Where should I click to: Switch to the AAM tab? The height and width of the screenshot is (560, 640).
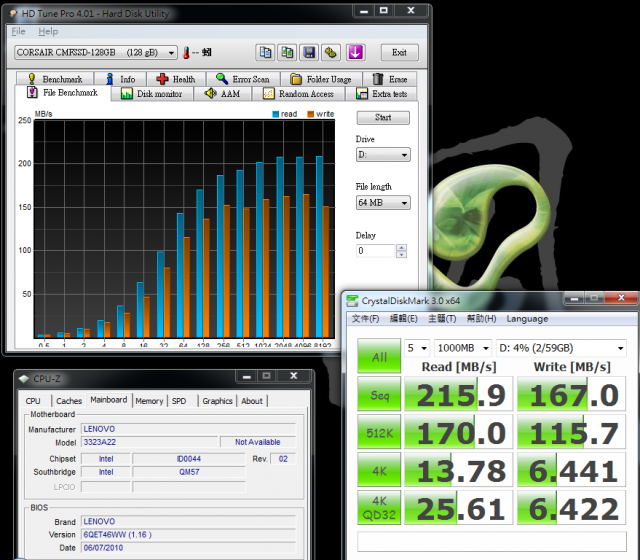[x=222, y=94]
